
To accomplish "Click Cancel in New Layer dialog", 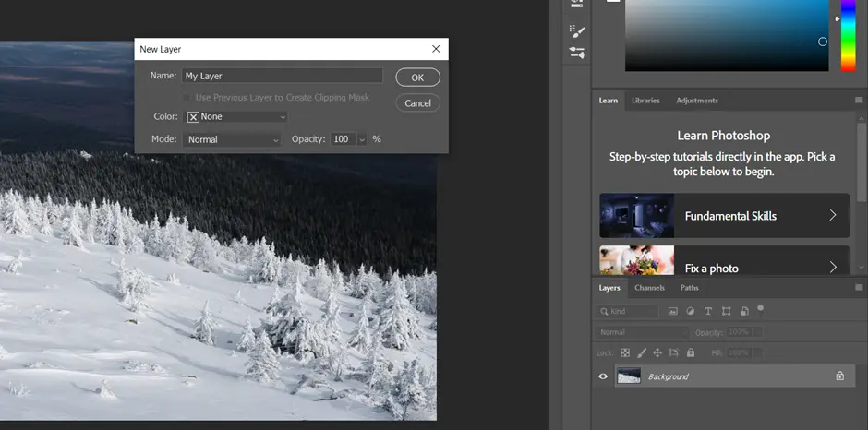I will (417, 103).
